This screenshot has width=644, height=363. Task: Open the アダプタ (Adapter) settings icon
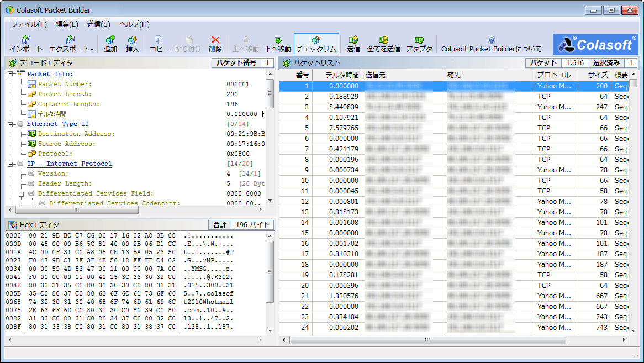coord(419,40)
